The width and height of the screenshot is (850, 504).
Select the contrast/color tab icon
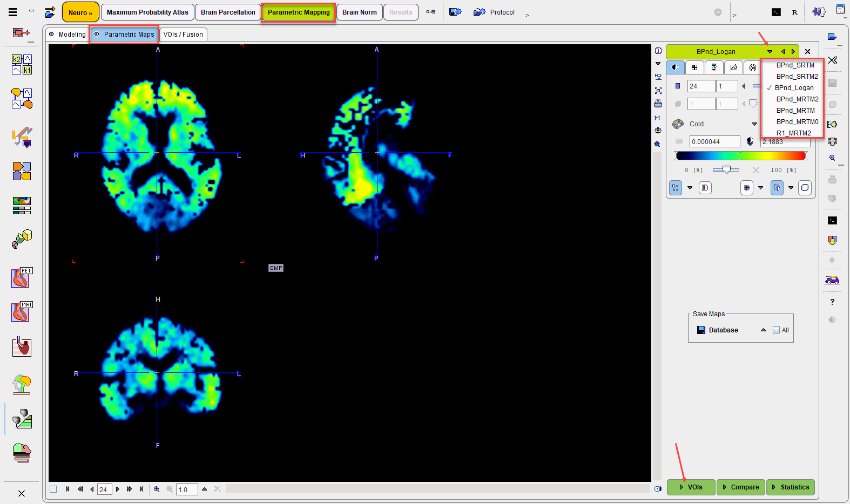coord(675,67)
